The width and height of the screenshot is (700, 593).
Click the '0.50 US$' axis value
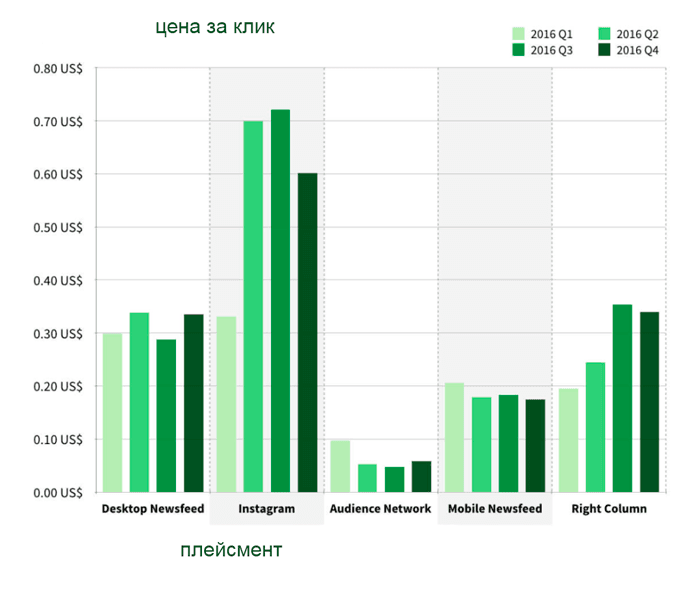click(58, 228)
